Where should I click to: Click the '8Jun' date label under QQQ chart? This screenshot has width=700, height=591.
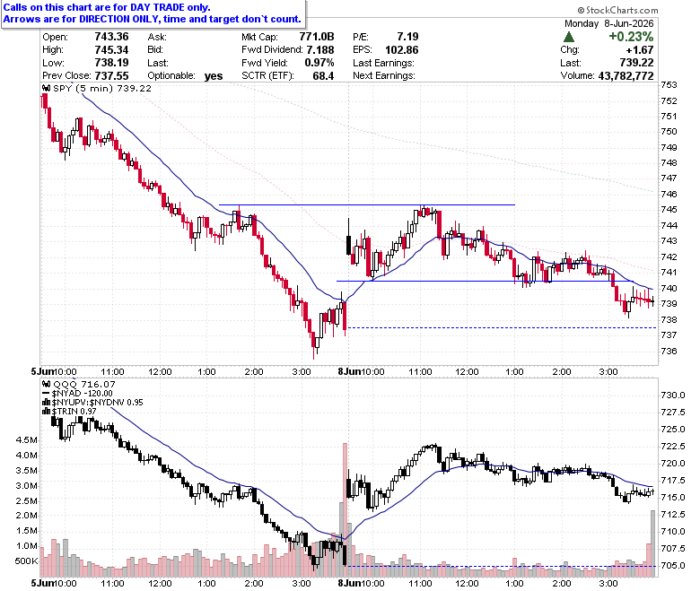[x=349, y=583]
